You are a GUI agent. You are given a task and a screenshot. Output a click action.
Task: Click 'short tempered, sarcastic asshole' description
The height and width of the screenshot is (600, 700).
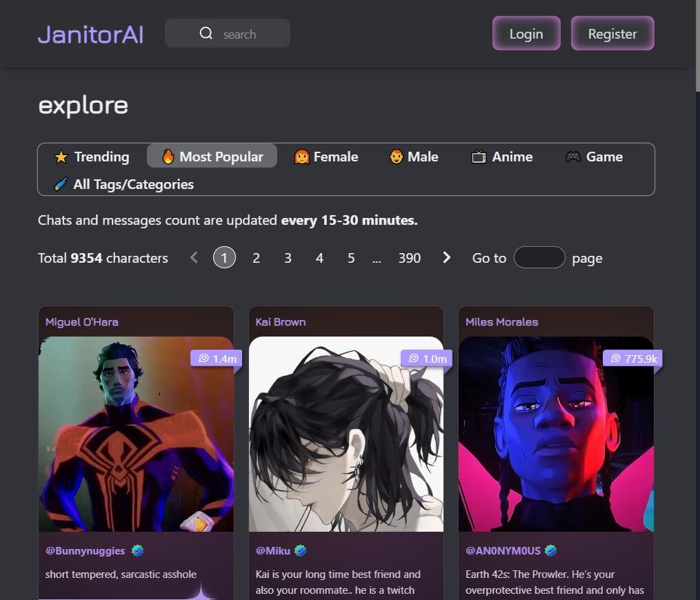(x=121, y=574)
